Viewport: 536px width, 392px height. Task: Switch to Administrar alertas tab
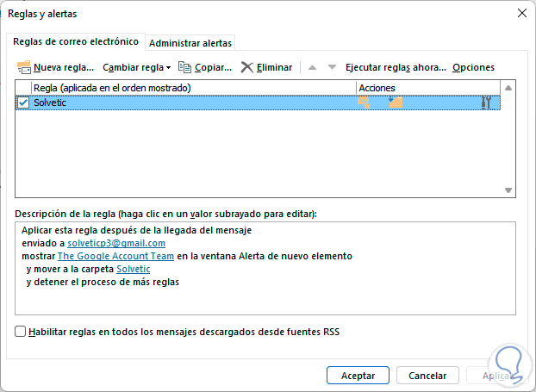click(x=190, y=43)
